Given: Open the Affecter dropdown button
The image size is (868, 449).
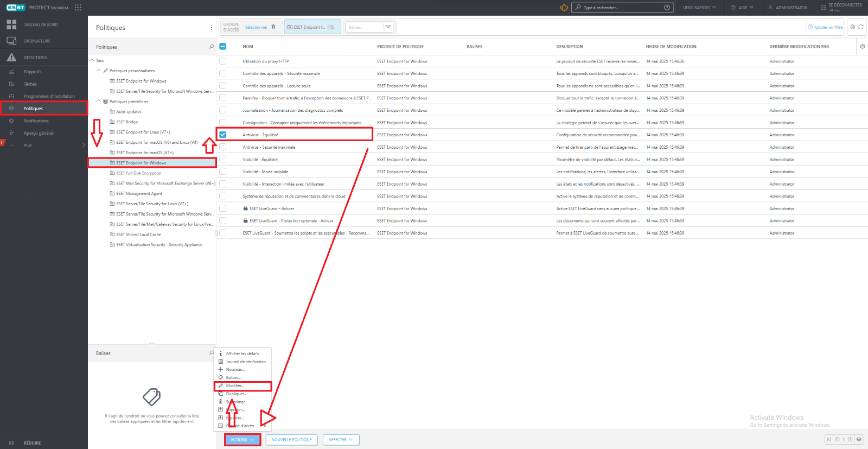Looking at the screenshot, I should coord(341,440).
